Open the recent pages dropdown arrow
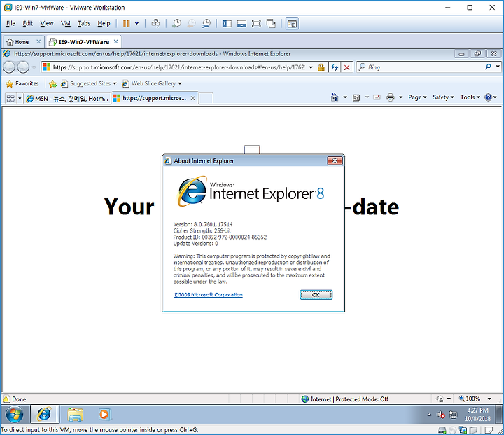 point(34,67)
